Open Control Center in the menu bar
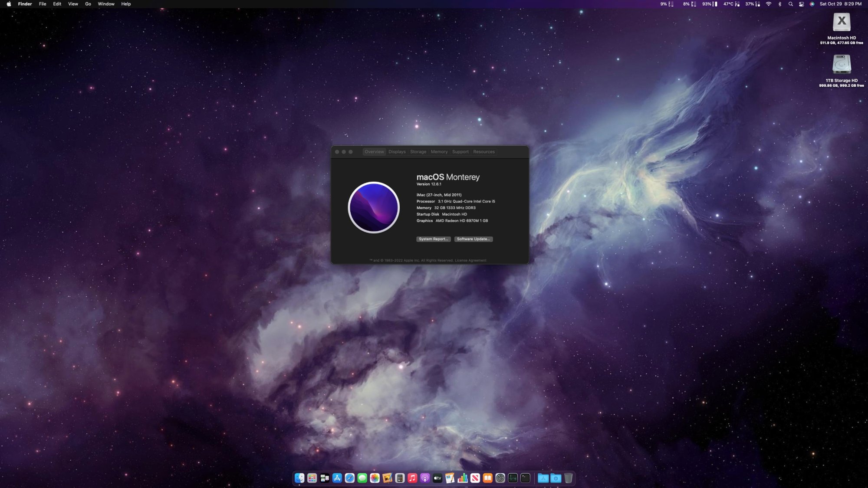Viewport: 868px width, 488px height. [801, 4]
